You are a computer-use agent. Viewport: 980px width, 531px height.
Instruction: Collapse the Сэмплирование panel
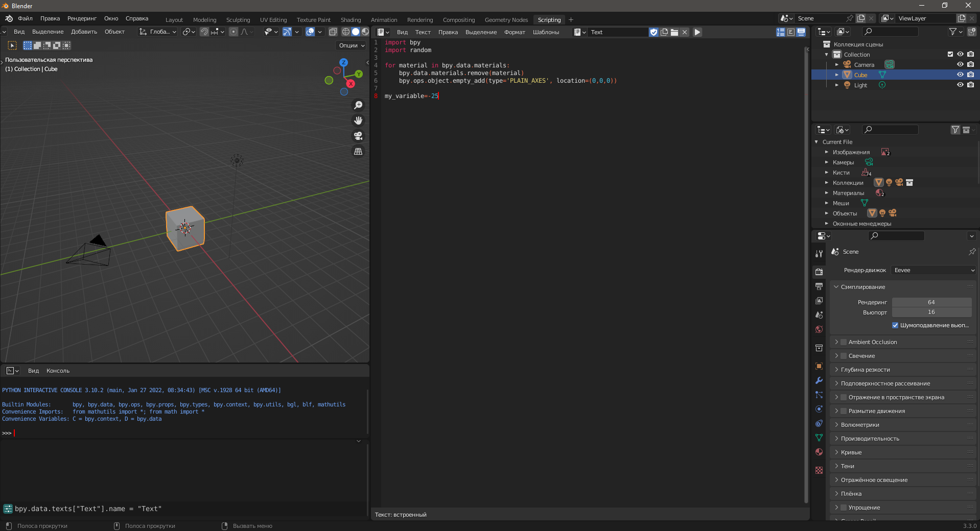click(903, 287)
